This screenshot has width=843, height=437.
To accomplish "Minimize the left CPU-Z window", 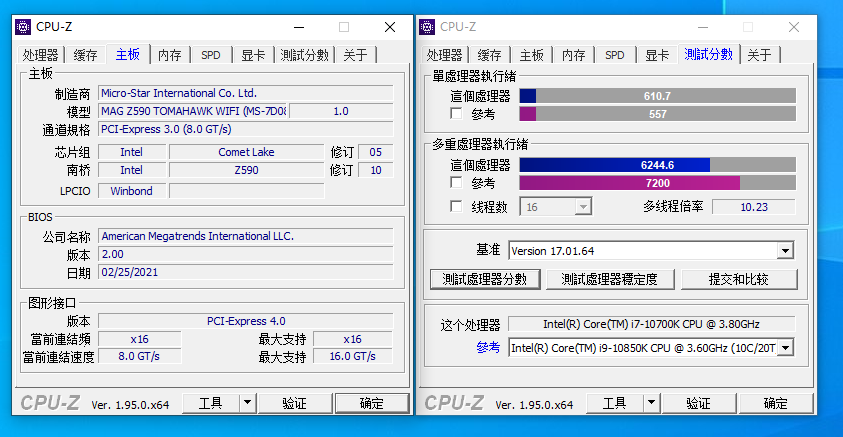I will (299, 27).
